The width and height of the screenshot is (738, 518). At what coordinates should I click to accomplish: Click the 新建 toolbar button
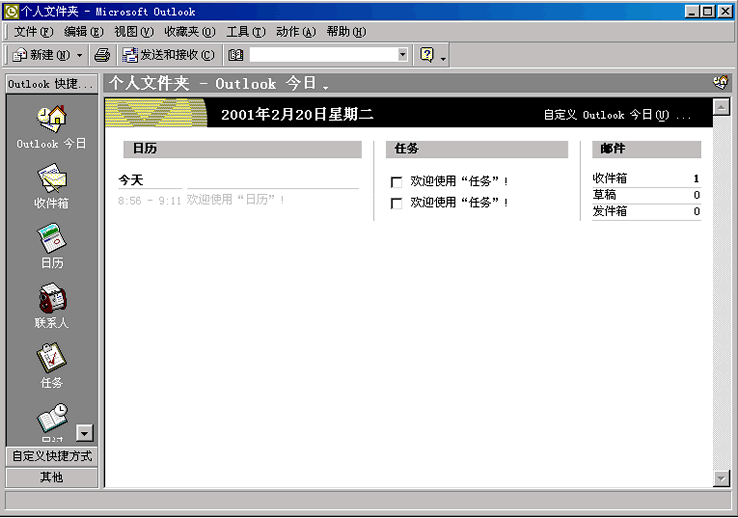tap(41, 55)
